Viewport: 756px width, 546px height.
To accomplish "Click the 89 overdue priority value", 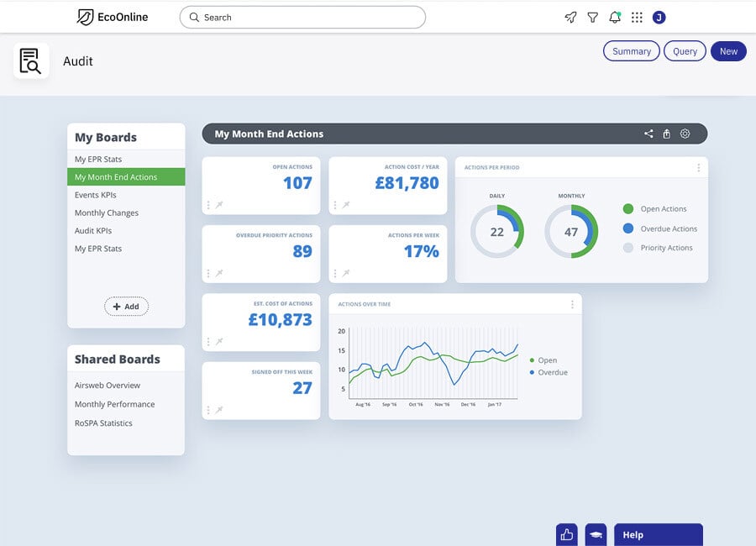I will (302, 251).
